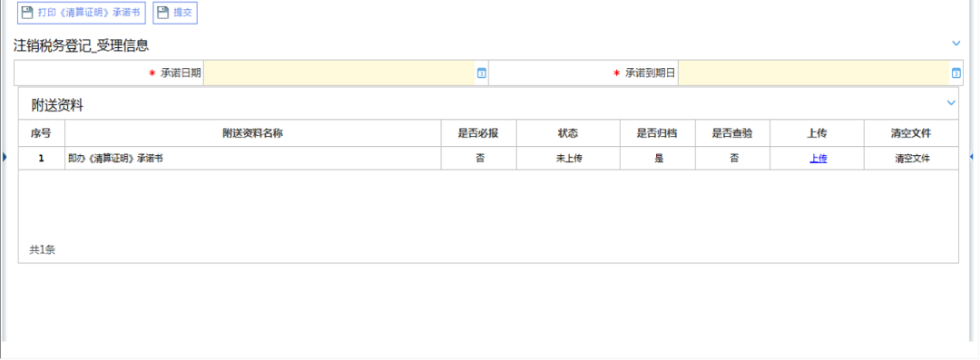The image size is (980, 360).
Task: Collapse the 附送资料 section chevron
Action: (x=951, y=102)
